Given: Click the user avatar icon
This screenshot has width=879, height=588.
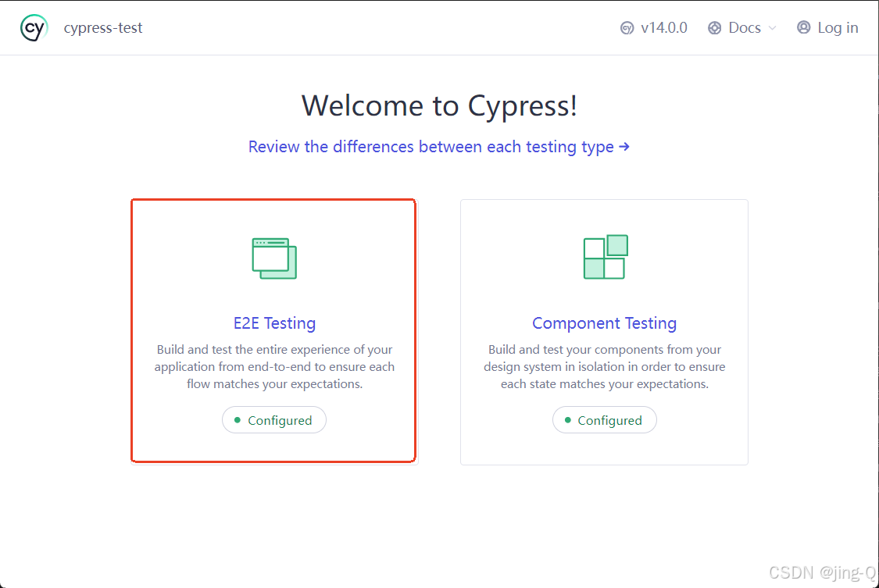Looking at the screenshot, I should coord(803,27).
